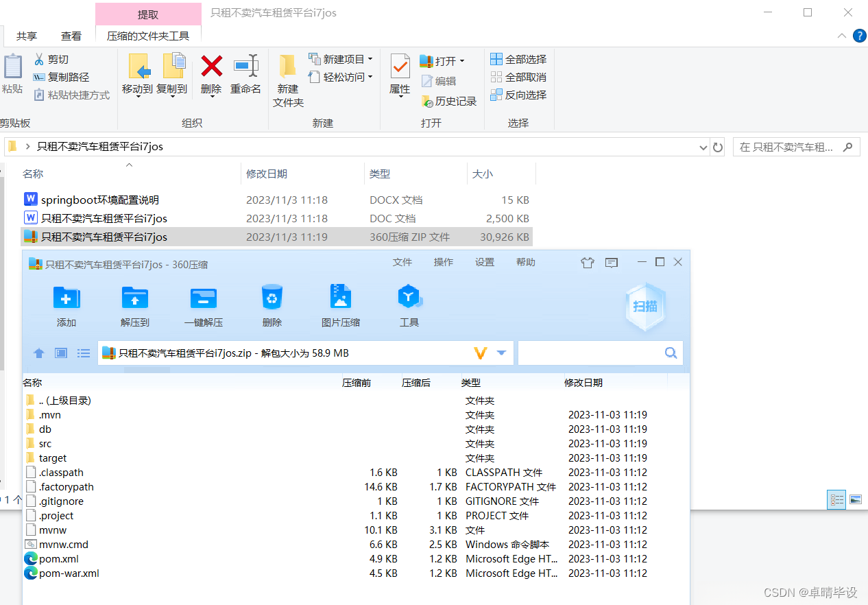Select the DOC 文档 file row in Explorer
The width and height of the screenshot is (868, 605).
pyautogui.click(x=277, y=218)
